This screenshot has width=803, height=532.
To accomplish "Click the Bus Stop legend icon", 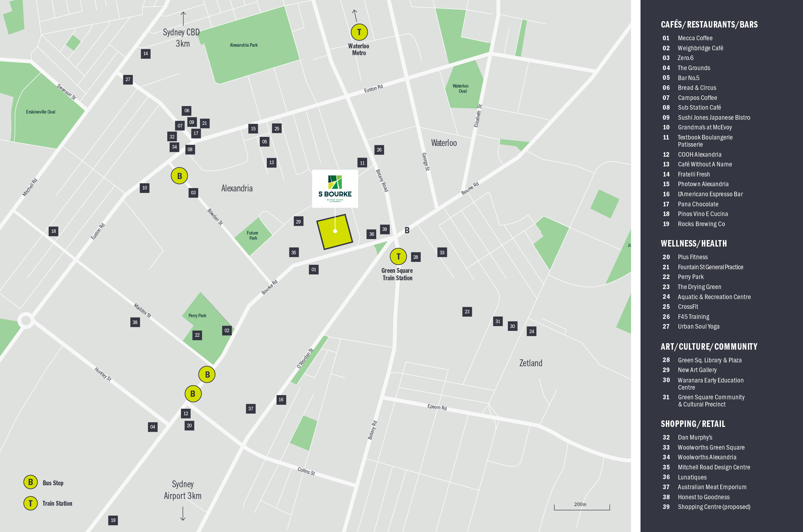I will [30, 482].
